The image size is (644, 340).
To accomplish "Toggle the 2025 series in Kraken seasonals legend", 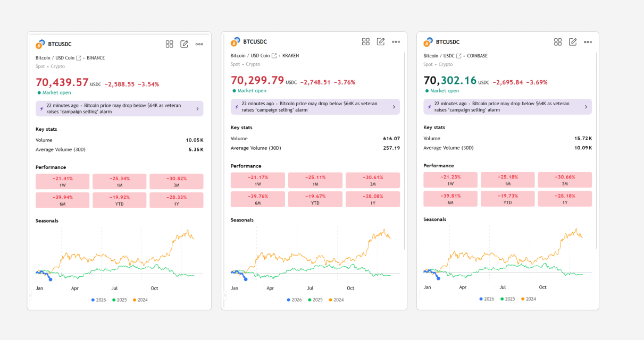I will (x=314, y=300).
